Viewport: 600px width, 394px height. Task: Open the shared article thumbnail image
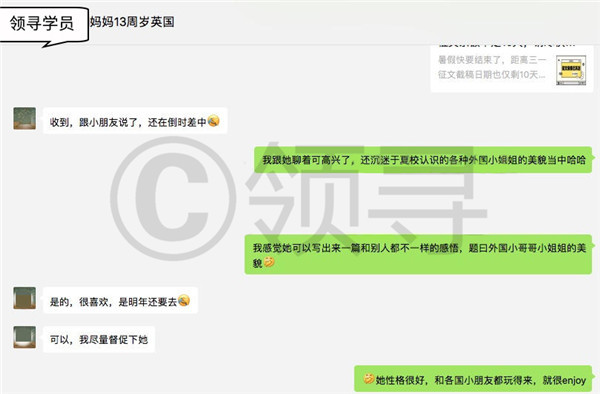pos(571,70)
